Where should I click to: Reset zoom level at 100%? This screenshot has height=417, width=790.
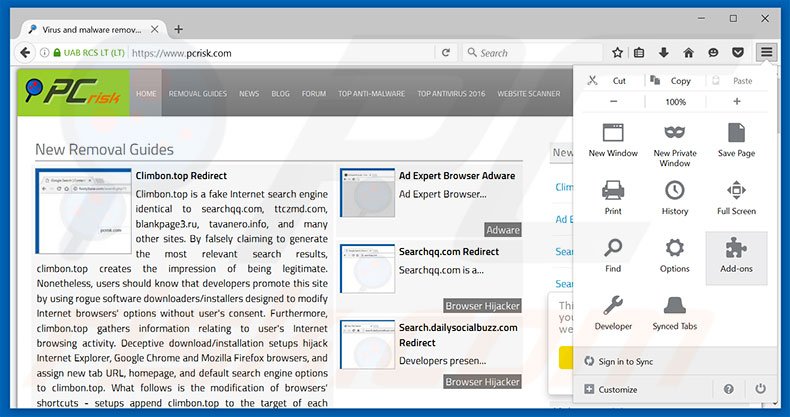pyautogui.click(x=675, y=101)
